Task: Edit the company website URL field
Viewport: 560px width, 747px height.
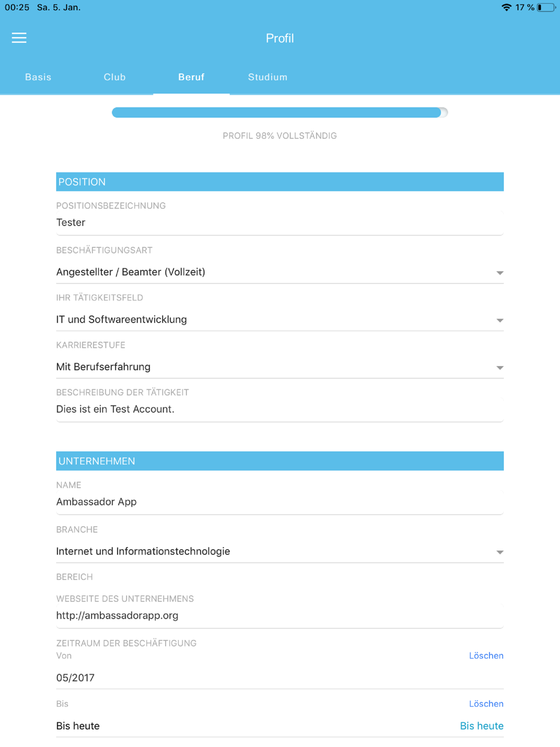Action: click(280, 616)
